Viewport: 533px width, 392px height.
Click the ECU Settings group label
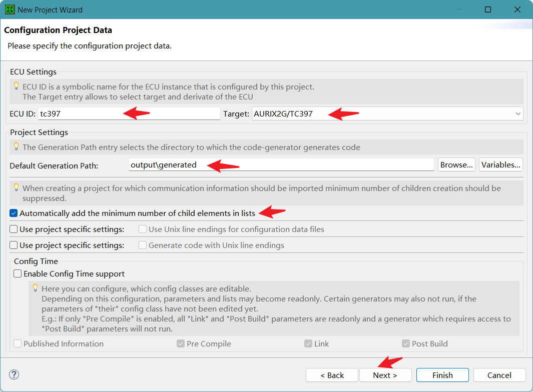[34, 72]
